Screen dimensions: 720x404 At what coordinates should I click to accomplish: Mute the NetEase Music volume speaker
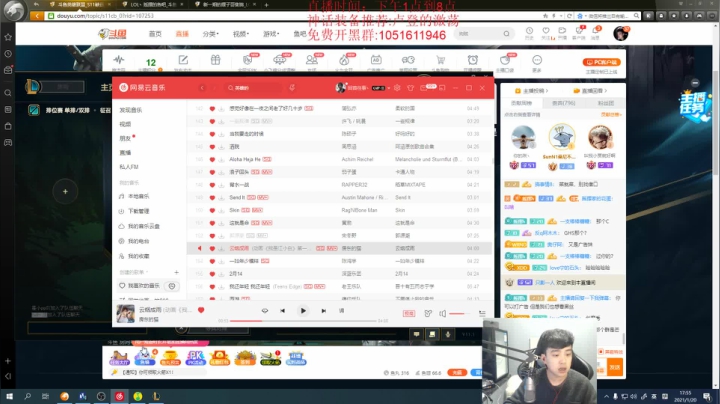pos(442,313)
